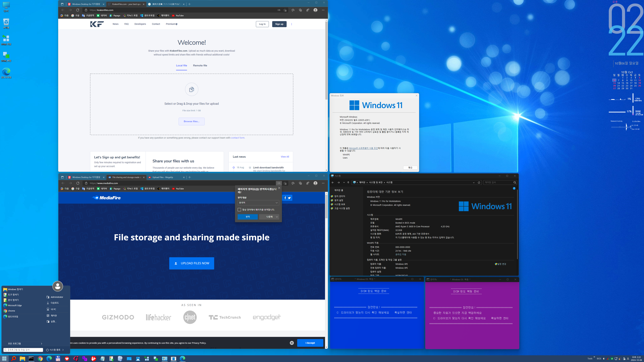Open the Recycle Bin desktop icon
This screenshot has height=362, width=644.
click(6, 23)
